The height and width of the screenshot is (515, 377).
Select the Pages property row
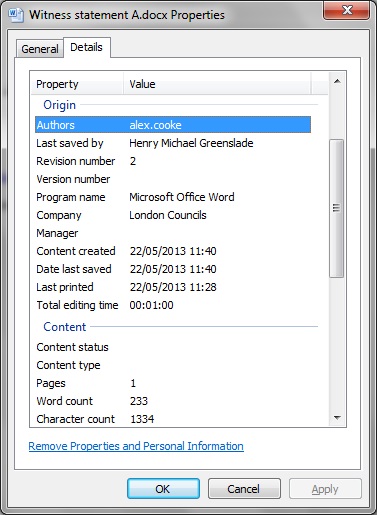point(173,383)
